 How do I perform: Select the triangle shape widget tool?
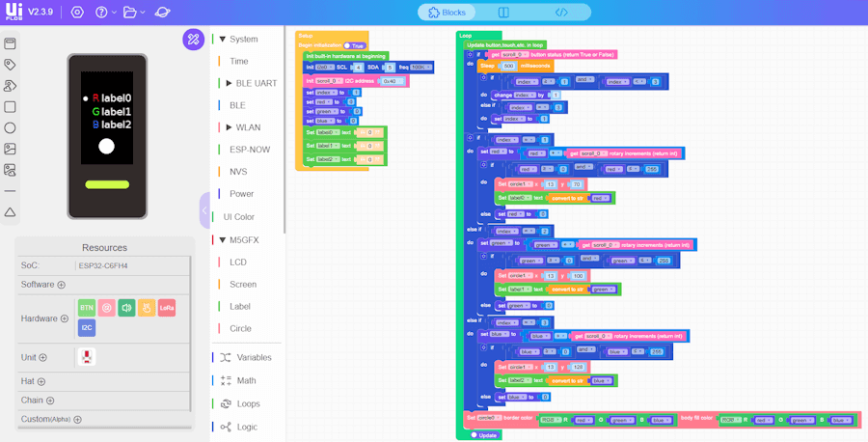pos(10,211)
